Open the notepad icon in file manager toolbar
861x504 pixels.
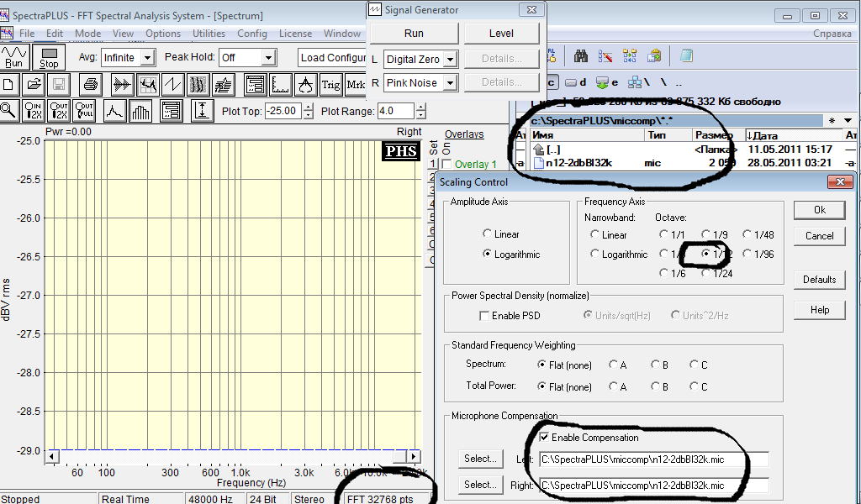[x=686, y=56]
